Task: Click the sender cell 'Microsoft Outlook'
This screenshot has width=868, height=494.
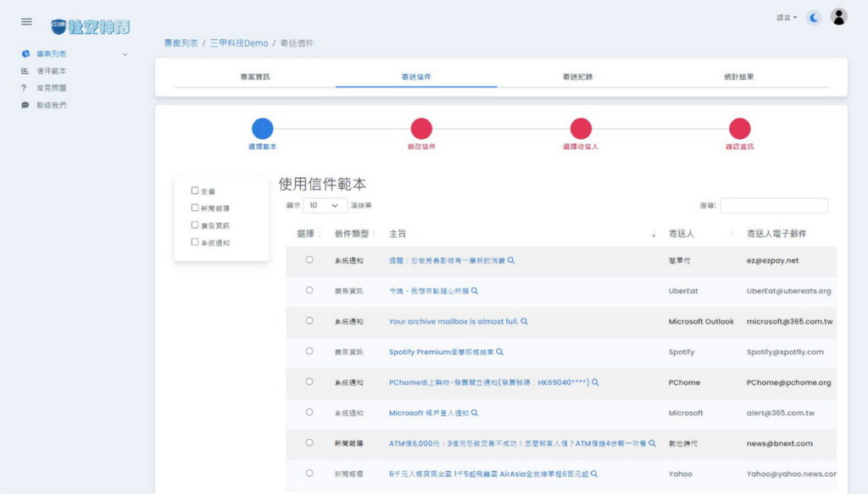Action: coord(701,321)
